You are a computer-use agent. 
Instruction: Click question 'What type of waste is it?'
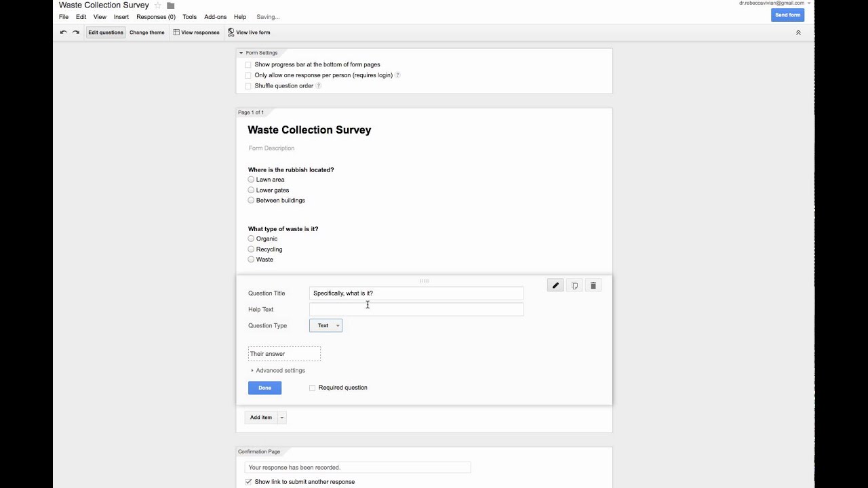pyautogui.click(x=283, y=229)
